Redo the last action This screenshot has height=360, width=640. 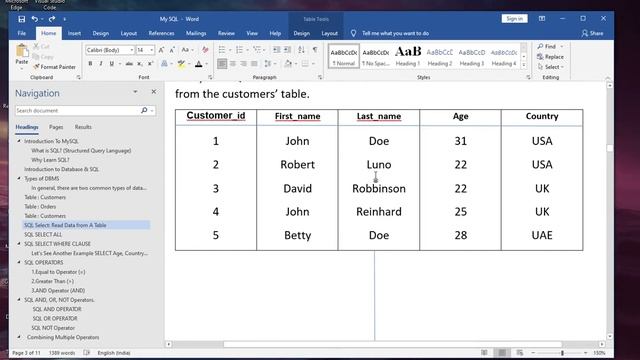click(x=52, y=19)
